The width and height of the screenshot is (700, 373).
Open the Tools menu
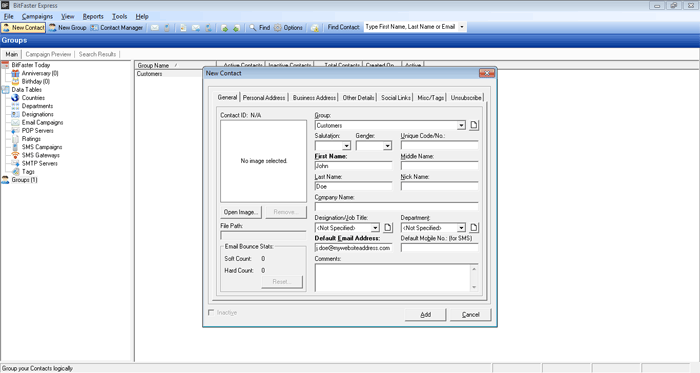point(119,17)
